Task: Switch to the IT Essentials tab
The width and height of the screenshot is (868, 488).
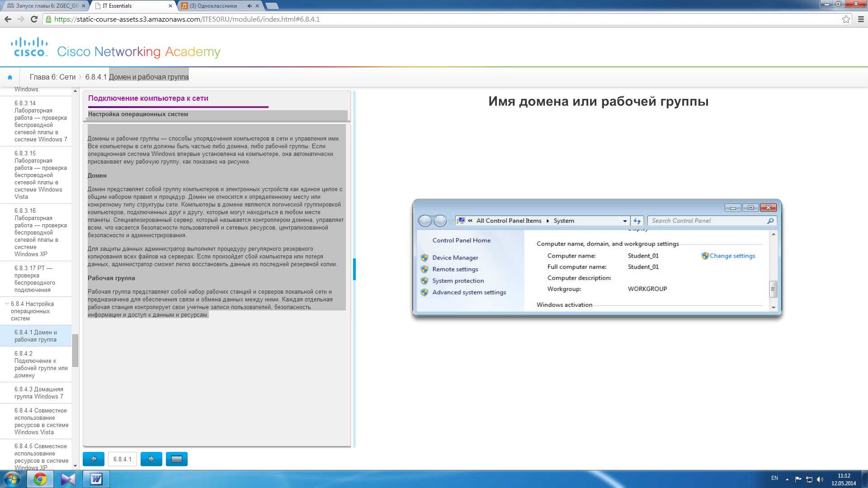Action: click(131, 6)
